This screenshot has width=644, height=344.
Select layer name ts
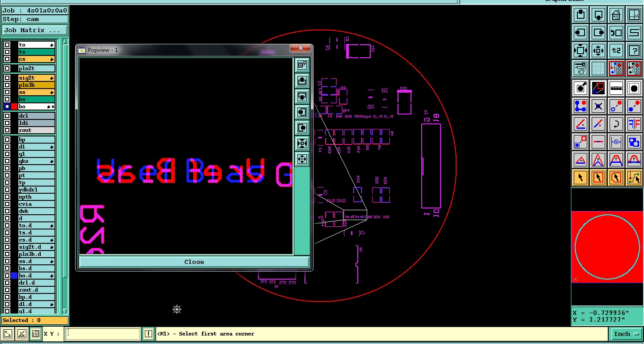tap(36, 52)
